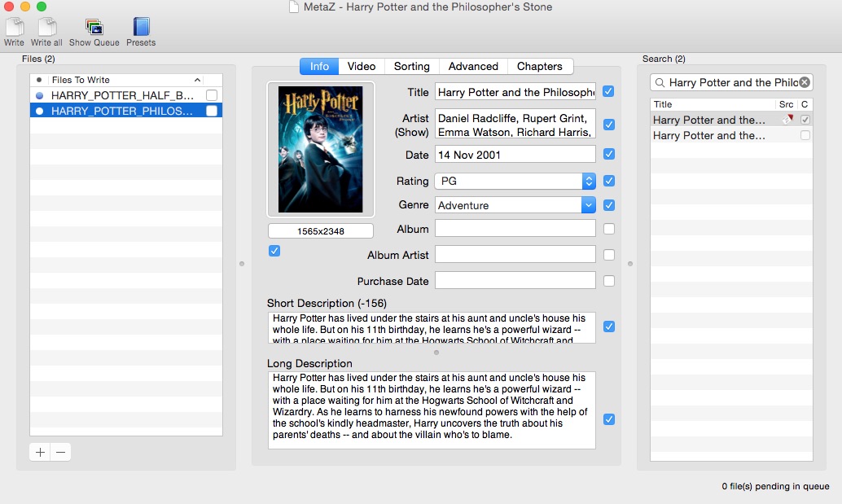Click the divider handle between short and long description

click(x=436, y=353)
